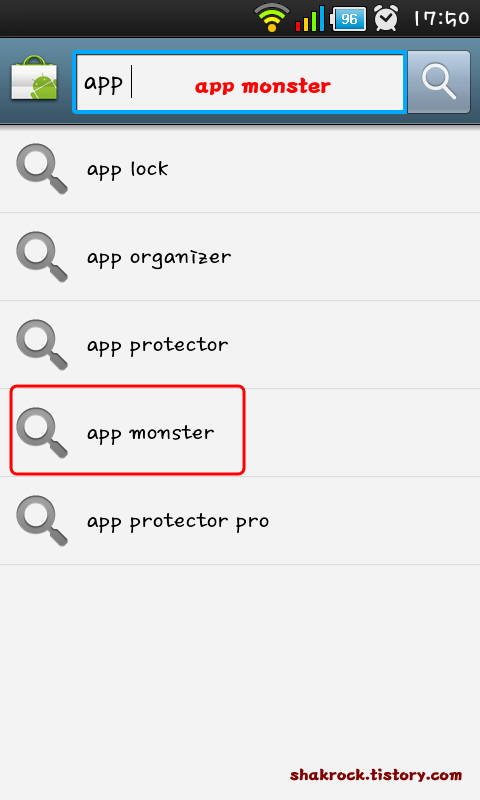Pick the "app protector pro" suggestion

(x=240, y=521)
